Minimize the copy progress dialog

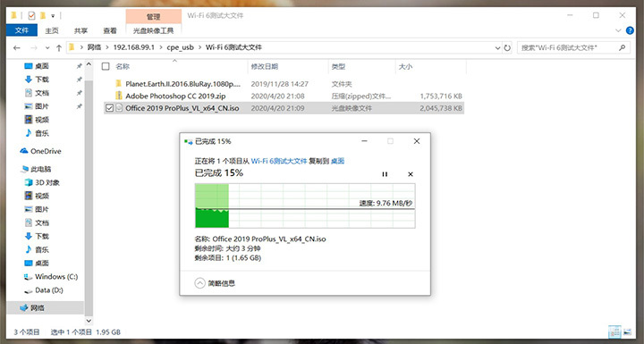click(364, 141)
